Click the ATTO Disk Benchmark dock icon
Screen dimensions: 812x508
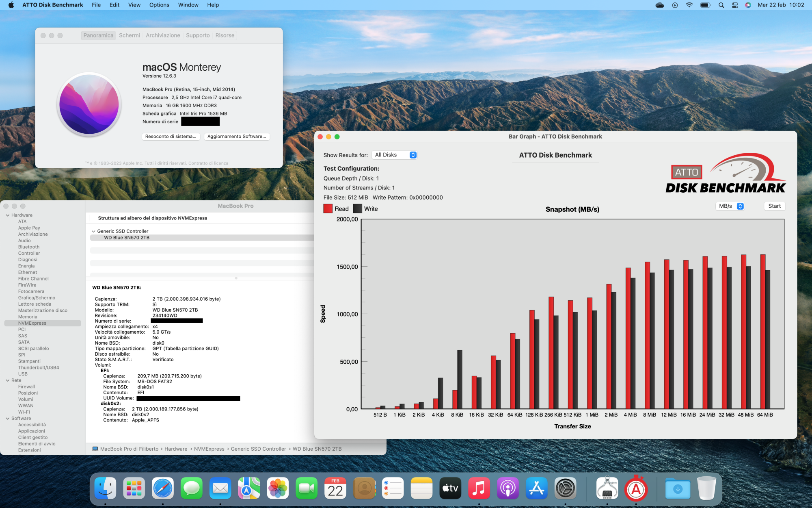[636, 488]
